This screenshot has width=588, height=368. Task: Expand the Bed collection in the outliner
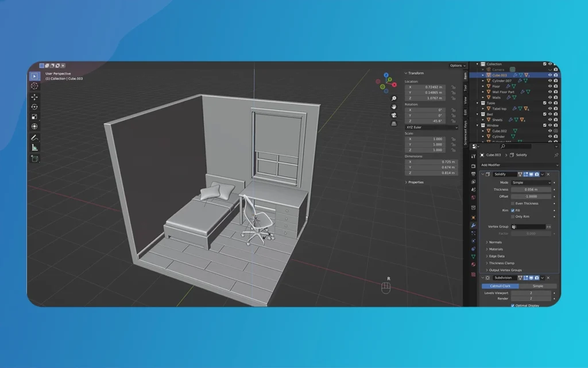(477, 114)
